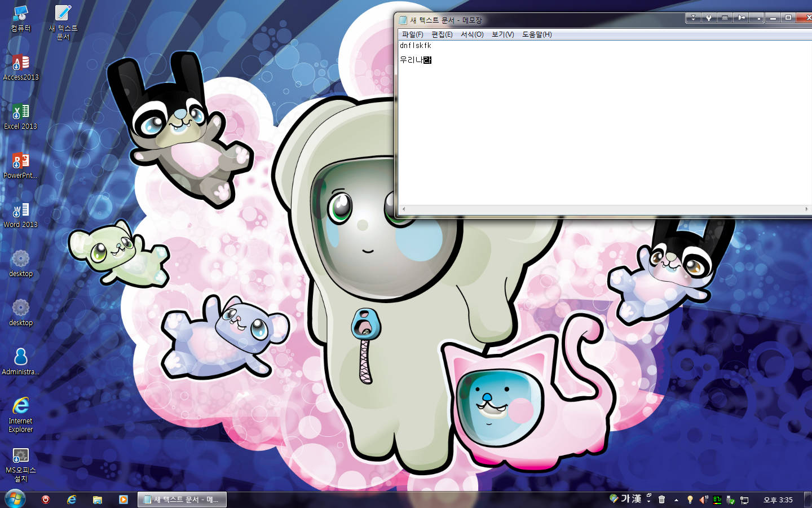812x508 pixels.
Task: Click the recycle bin tray icon
Action: [662, 500]
